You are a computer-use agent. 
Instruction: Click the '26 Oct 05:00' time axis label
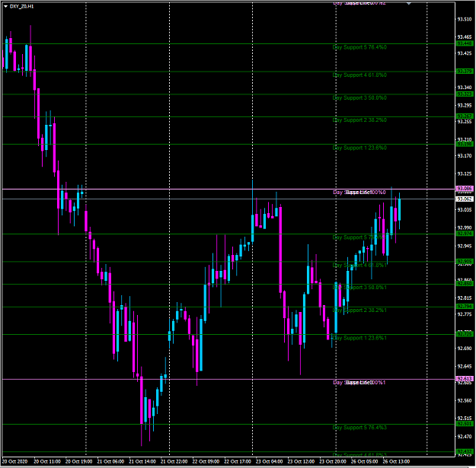point(365,461)
